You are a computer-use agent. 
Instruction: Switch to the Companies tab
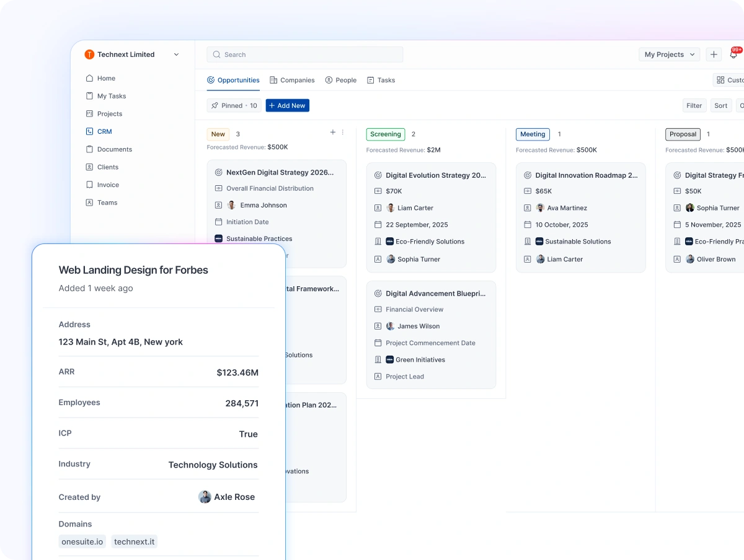point(292,80)
